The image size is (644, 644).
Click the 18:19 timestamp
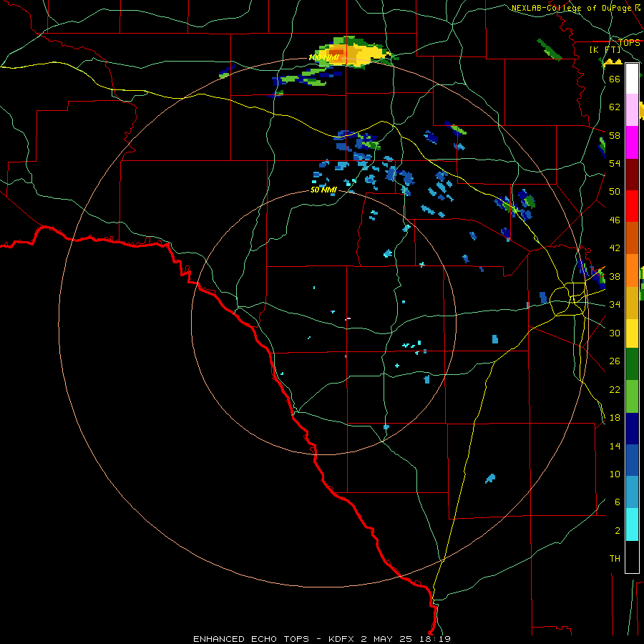(x=434, y=639)
